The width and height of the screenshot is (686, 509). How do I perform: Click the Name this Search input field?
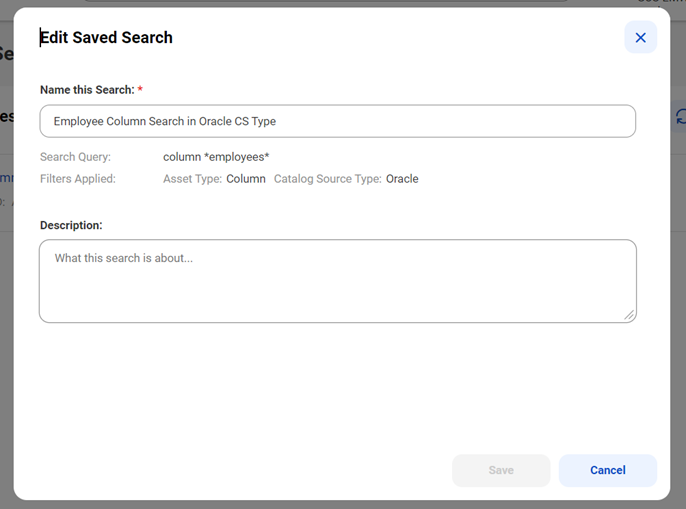(x=337, y=121)
